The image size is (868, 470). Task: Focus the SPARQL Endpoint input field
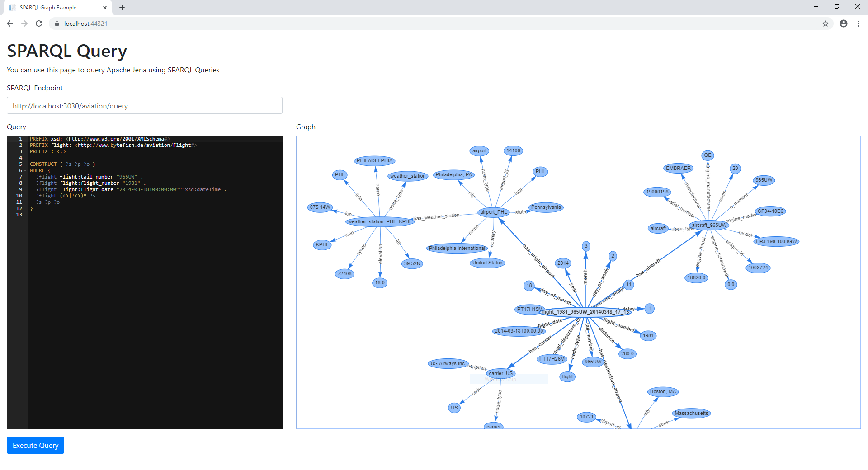tap(145, 105)
